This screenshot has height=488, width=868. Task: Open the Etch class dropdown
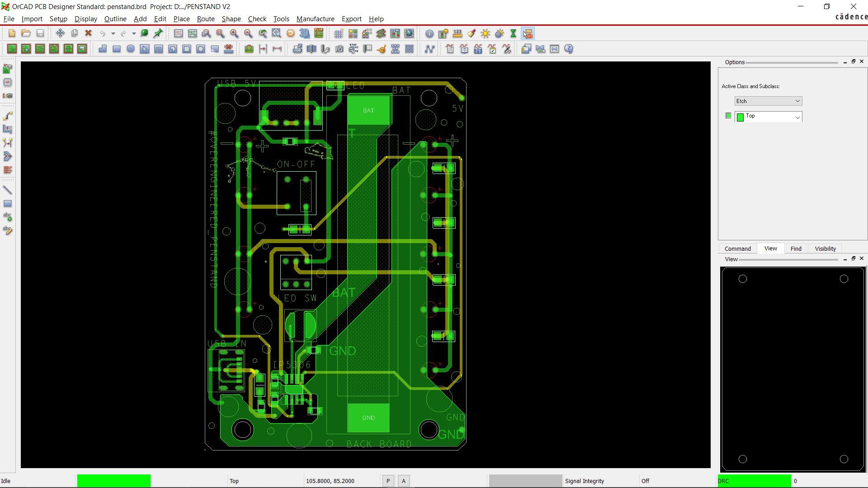[x=768, y=101]
